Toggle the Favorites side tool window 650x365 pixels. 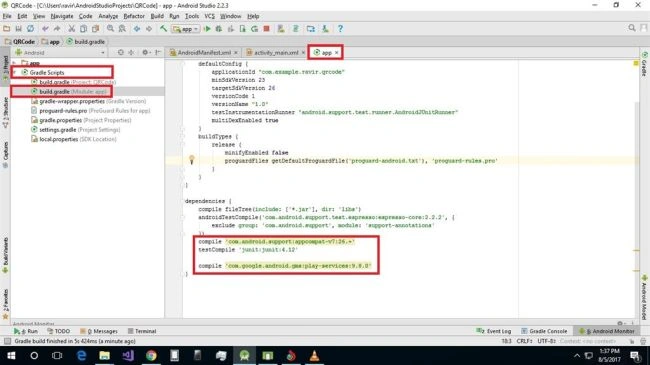click(5, 304)
